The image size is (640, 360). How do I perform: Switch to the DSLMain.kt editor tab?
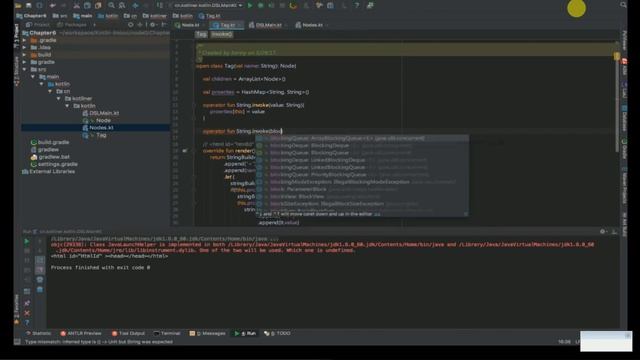tap(266, 25)
